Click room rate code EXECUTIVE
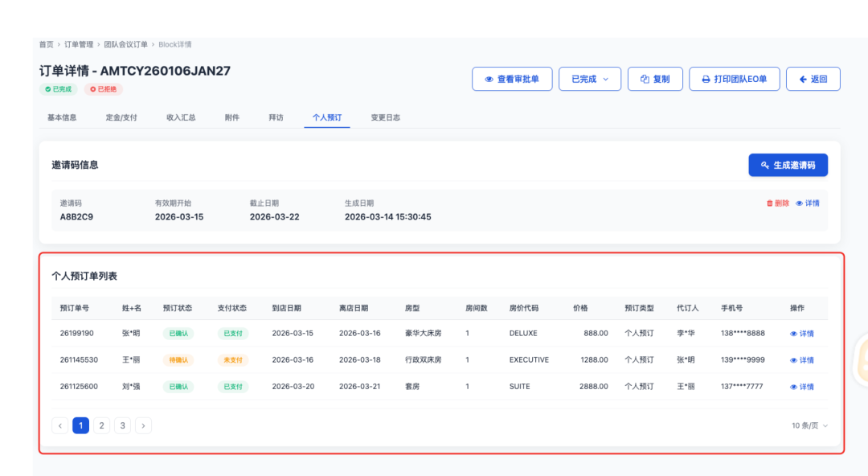 pos(529,359)
